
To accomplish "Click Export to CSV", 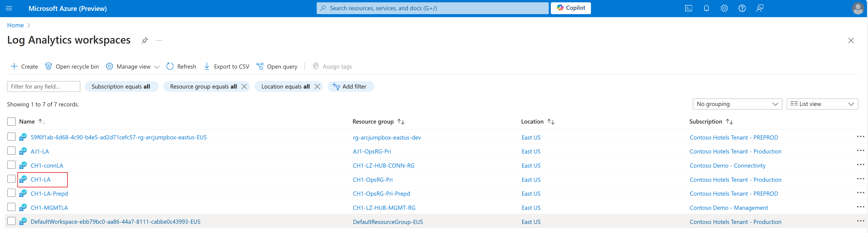I will pyautogui.click(x=227, y=67).
